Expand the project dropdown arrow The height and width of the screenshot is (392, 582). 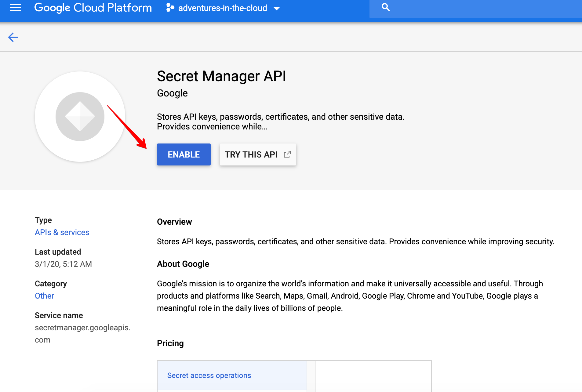pyautogui.click(x=276, y=9)
